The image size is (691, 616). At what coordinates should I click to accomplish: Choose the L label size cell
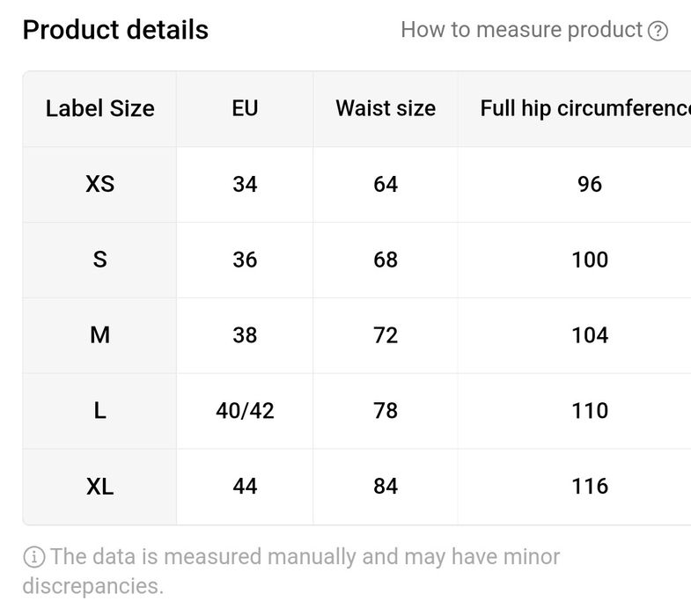coord(99,411)
